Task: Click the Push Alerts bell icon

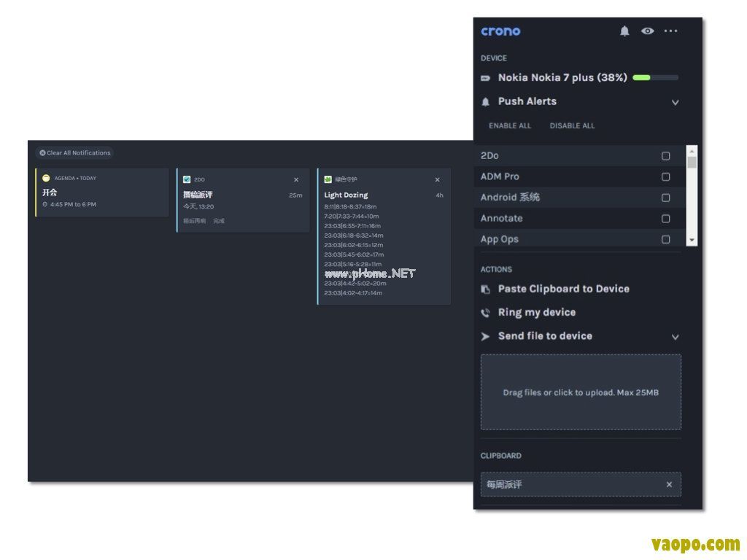Action: (x=485, y=102)
